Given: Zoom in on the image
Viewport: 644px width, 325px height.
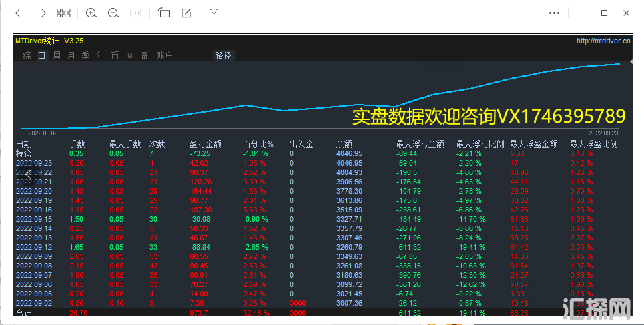Looking at the screenshot, I should coord(91,13).
